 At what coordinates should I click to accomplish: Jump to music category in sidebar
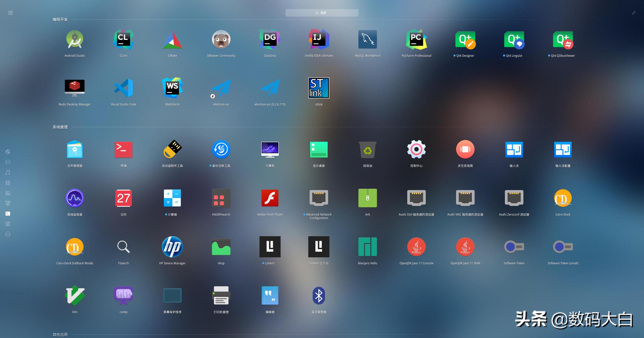(8, 172)
